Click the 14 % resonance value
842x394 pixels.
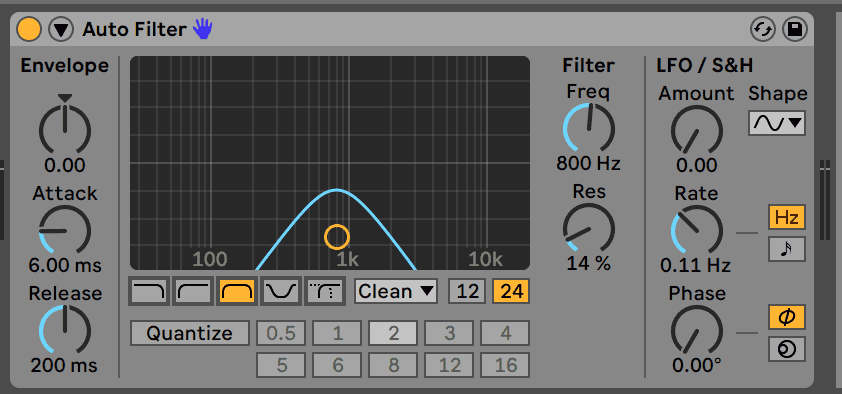pos(589,264)
